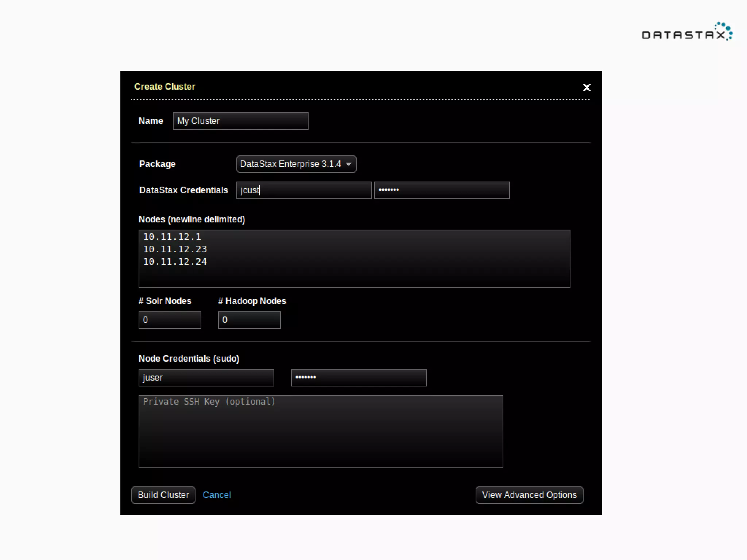
Task: Select the # Hadoop Nodes field
Action: coord(249,320)
